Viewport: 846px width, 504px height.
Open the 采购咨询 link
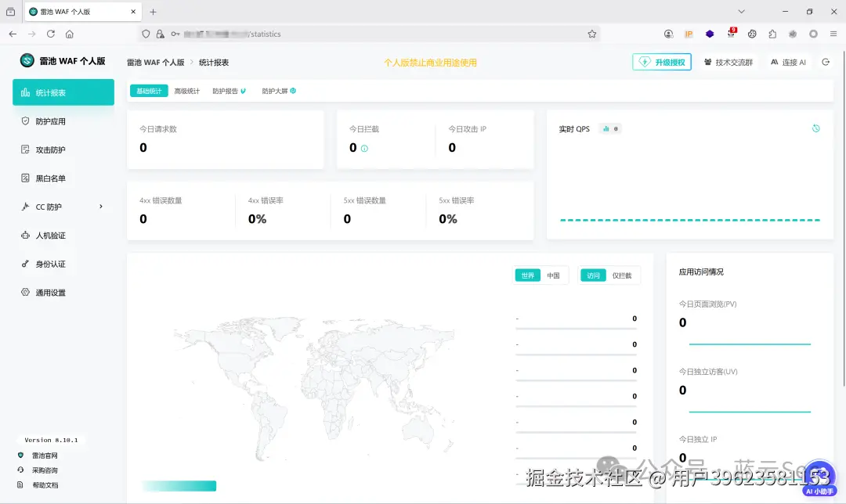(x=44, y=470)
